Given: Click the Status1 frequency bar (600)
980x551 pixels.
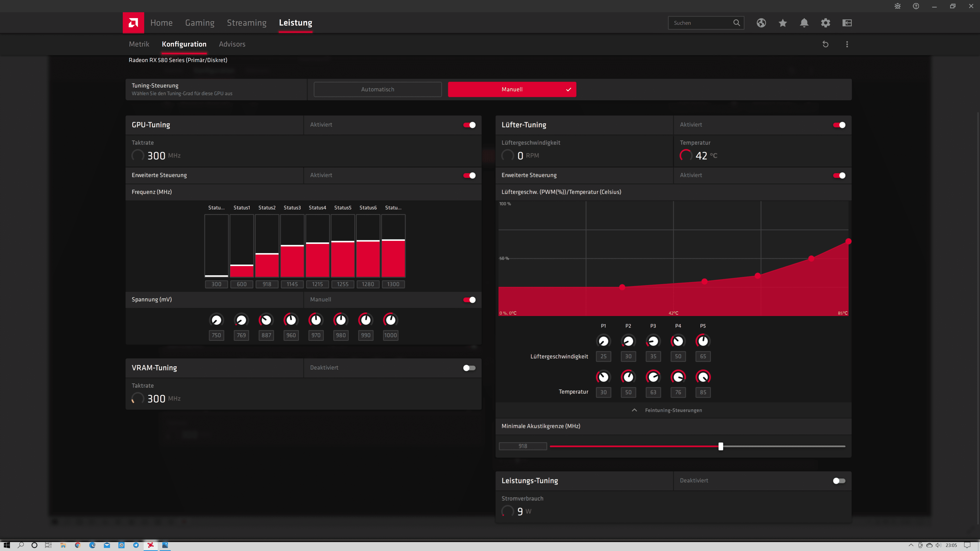Looking at the screenshot, I should pyautogui.click(x=242, y=246).
